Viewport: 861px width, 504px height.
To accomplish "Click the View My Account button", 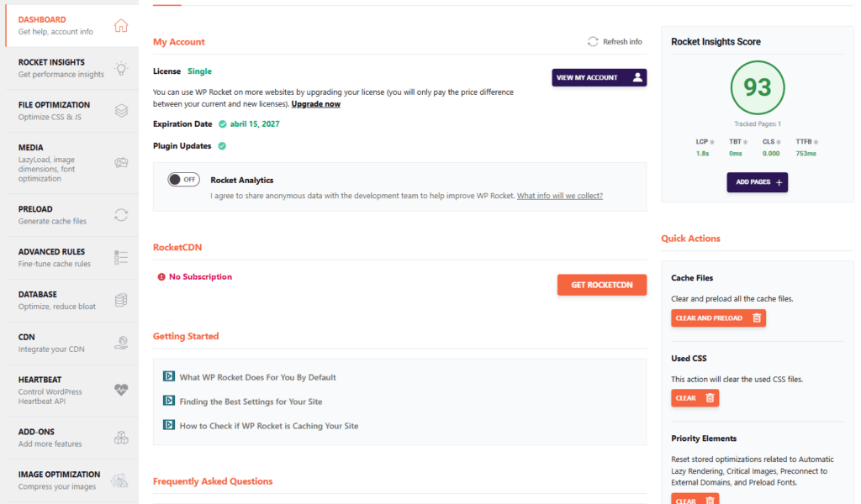I will [599, 77].
